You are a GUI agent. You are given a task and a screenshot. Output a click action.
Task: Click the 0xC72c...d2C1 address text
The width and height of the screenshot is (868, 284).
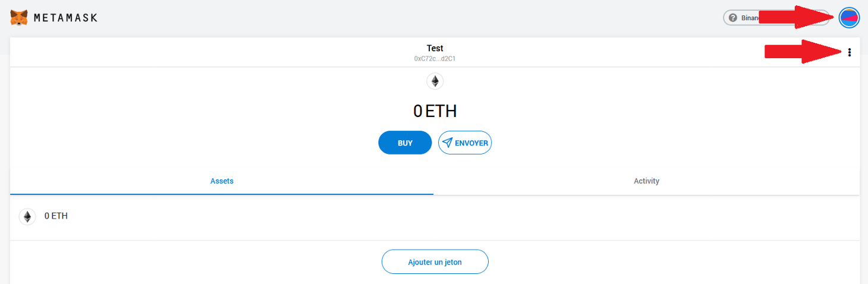(435, 59)
